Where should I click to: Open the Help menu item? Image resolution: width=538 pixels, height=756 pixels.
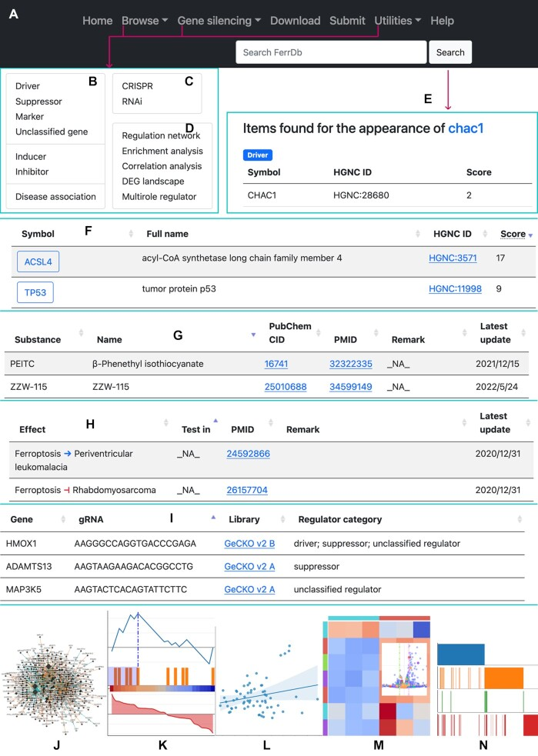pos(442,21)
